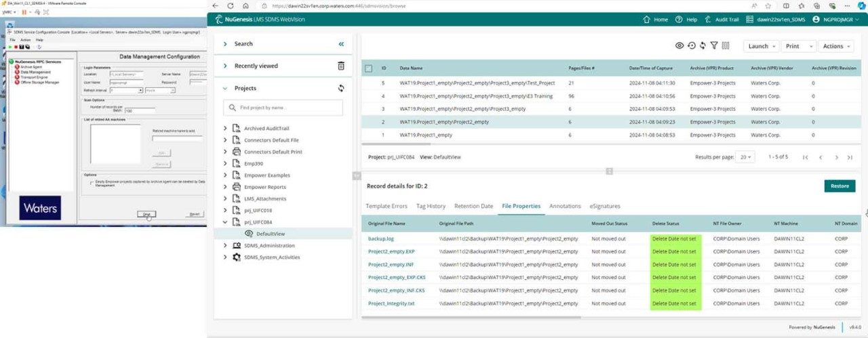Image resolution: width=868 pixels, height=338 pixels.
Task: Expand the SDMS_Administration node
Action: [225, 245]
